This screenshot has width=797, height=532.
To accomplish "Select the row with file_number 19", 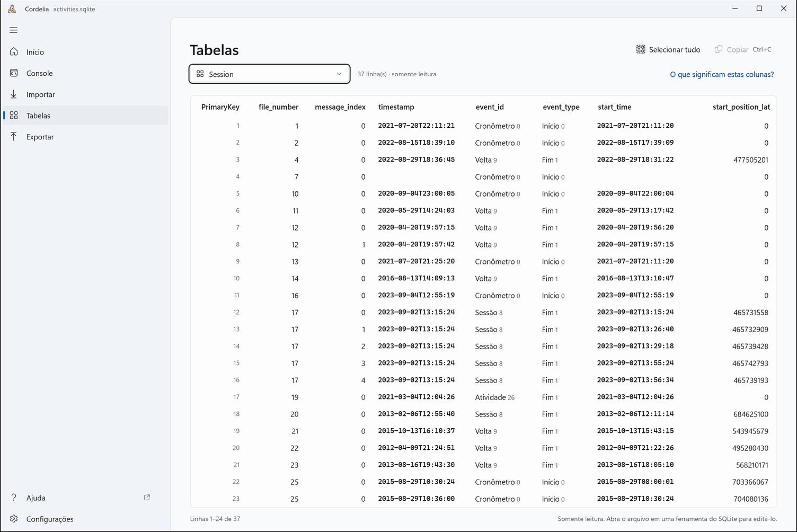I will coord(483,397).
